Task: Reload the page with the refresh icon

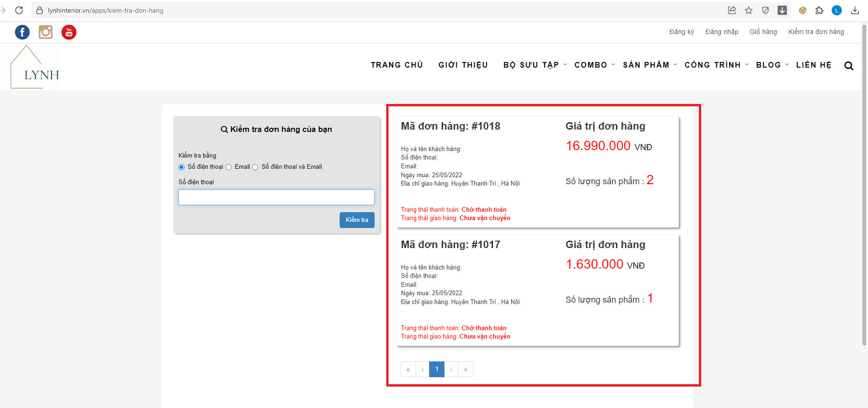Action: point(19,10)
